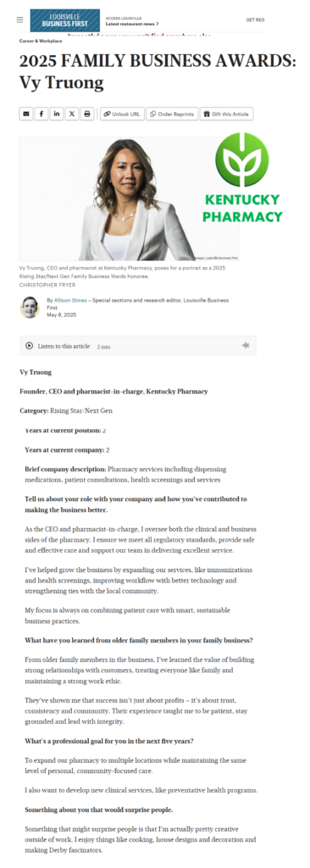The image size is (310, 868).
Task: Open the Career & Workplace category
Action: coord(41,41)
